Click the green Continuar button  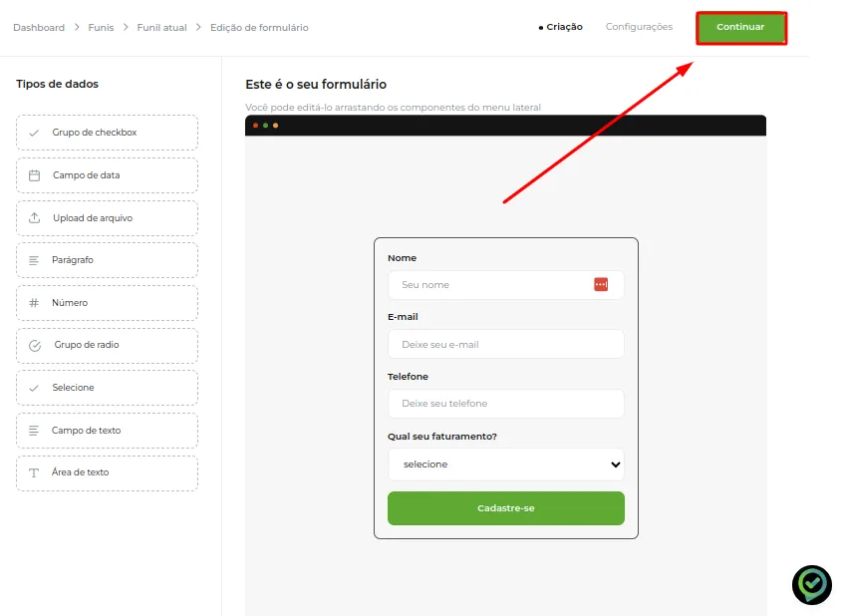tap(741, 27)
